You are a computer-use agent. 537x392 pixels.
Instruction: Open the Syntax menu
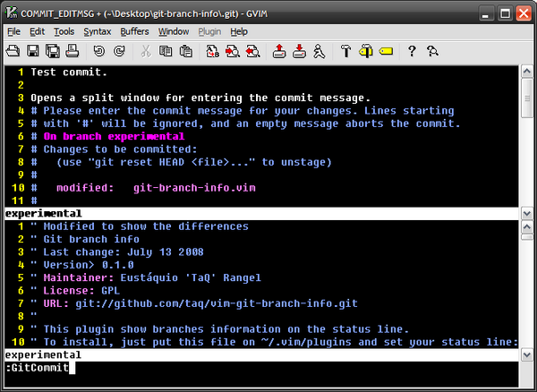pyautogui.click(x=98, y=32)
